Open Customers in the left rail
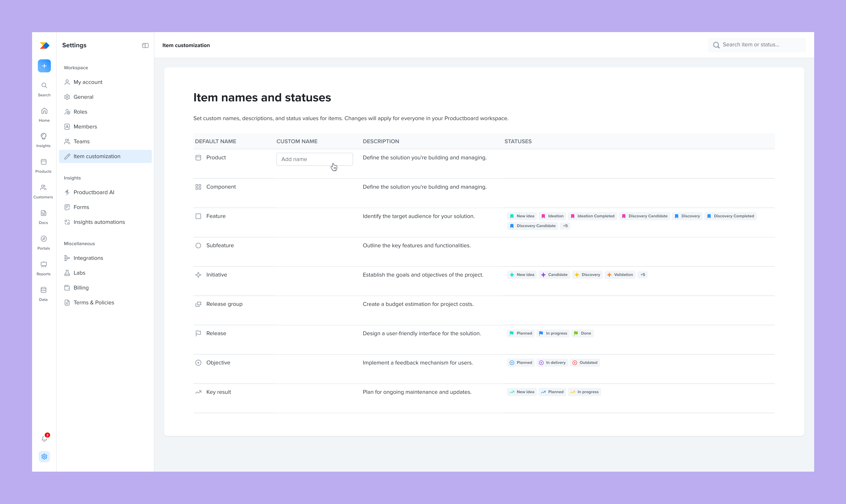The image size is (846, 504). [x=43, y=192]
